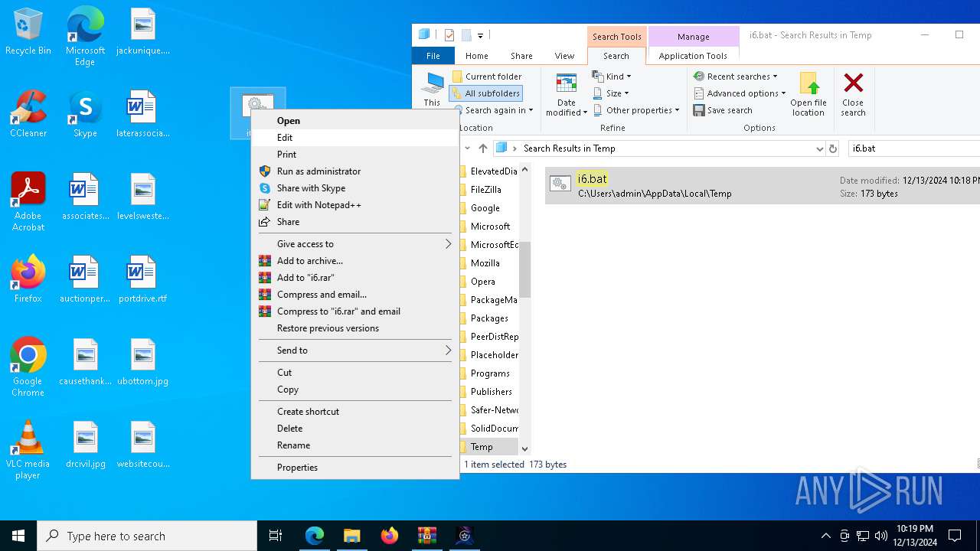The width and height of the screenshot is (980, 551).
Task: Select the drcivil.jpg desktop file
Action: pyautogui.click(x=85, y=445)
